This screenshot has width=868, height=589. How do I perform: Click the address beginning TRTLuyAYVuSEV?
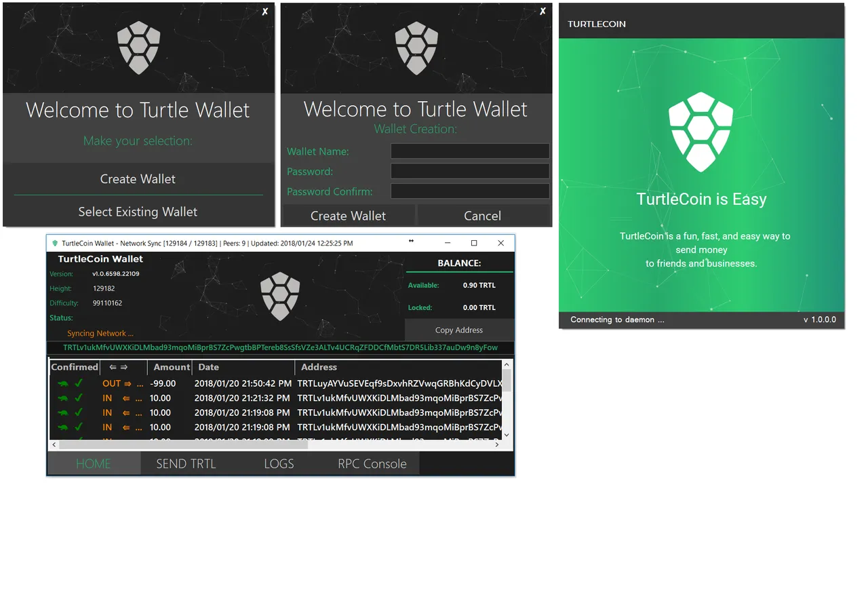tap(399, 383)
